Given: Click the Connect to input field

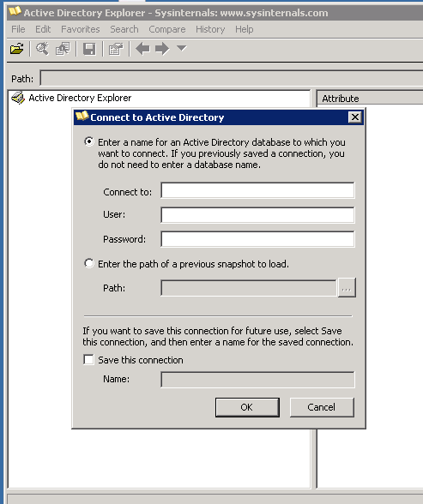Looking at the screenshot, I should 257,190.
